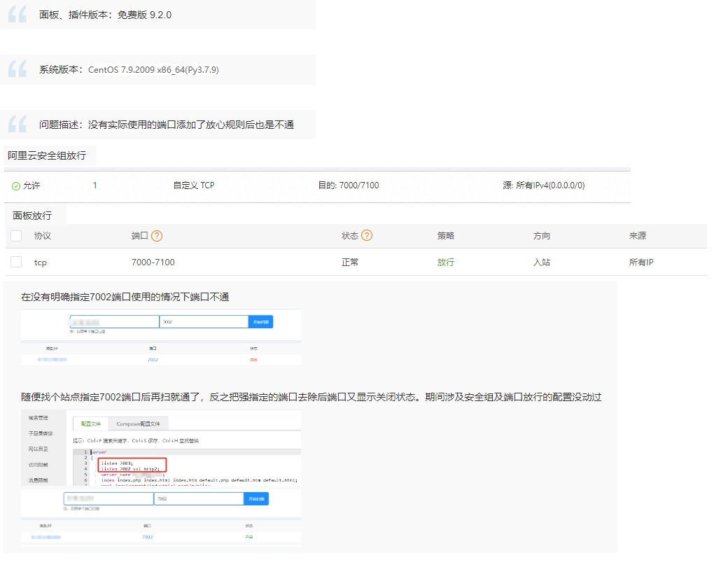
Task: Open 流量限制 in site sidebar
Action: 38,480
